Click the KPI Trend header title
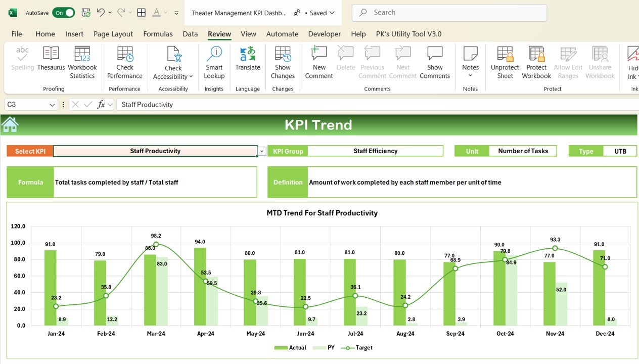This screenshot has width=639, height=364. (318, 125)
